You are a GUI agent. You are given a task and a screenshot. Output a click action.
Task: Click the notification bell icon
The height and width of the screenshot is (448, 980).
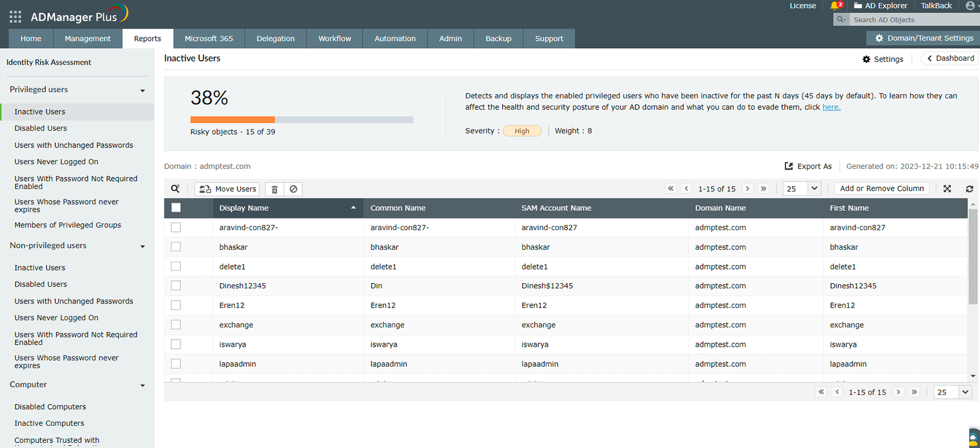(834, 6)
